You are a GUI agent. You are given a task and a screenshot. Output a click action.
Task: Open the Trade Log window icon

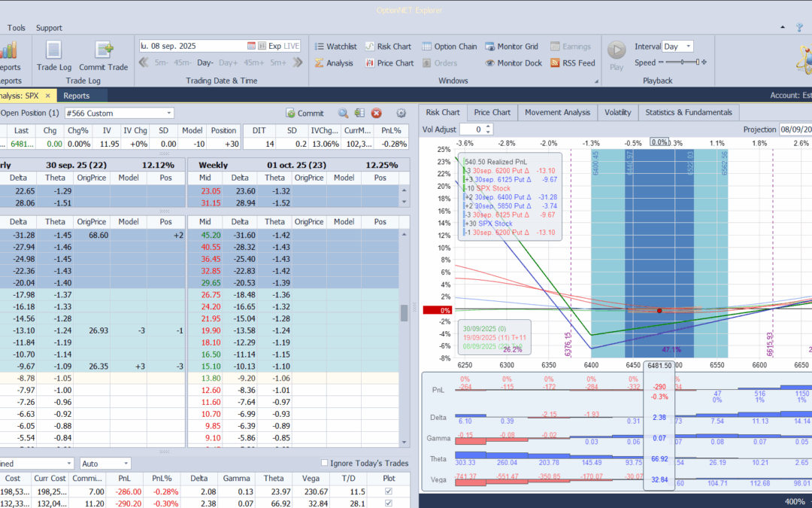(x=53, y=50)
